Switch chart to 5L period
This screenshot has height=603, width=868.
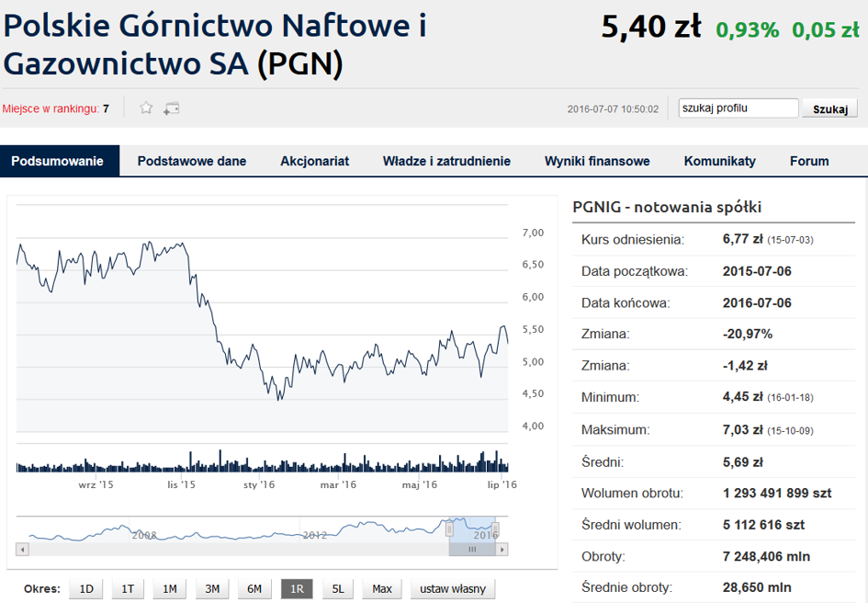point(338,588)
